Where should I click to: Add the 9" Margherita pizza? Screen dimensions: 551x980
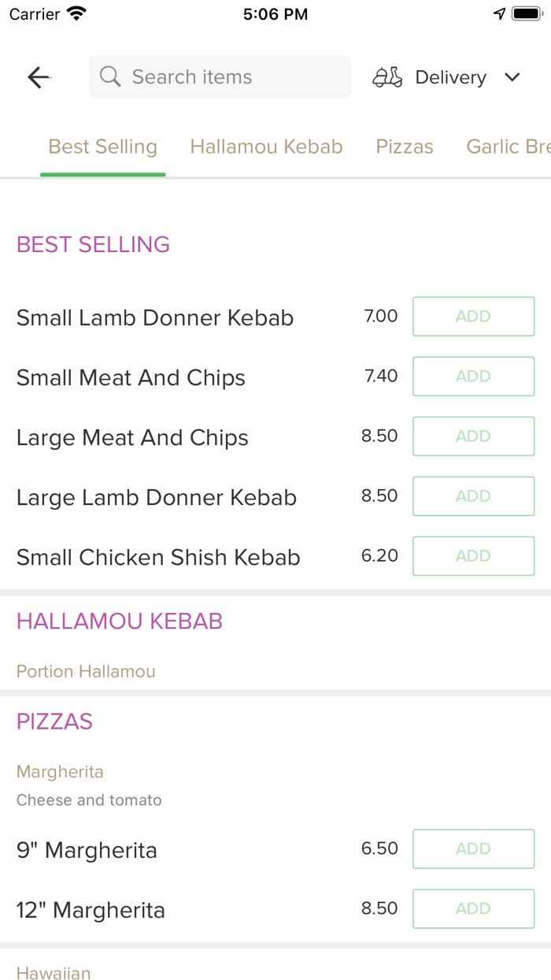click(473, 848)
